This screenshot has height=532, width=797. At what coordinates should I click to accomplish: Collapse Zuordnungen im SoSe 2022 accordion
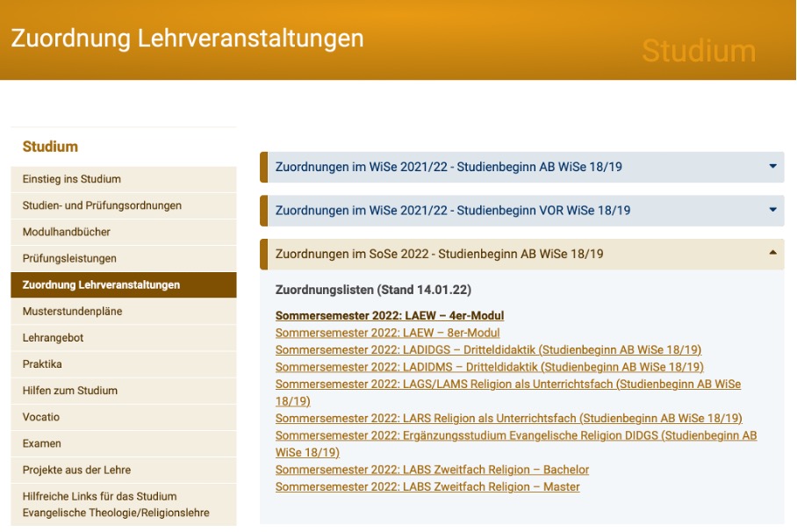tap(522, 254)
